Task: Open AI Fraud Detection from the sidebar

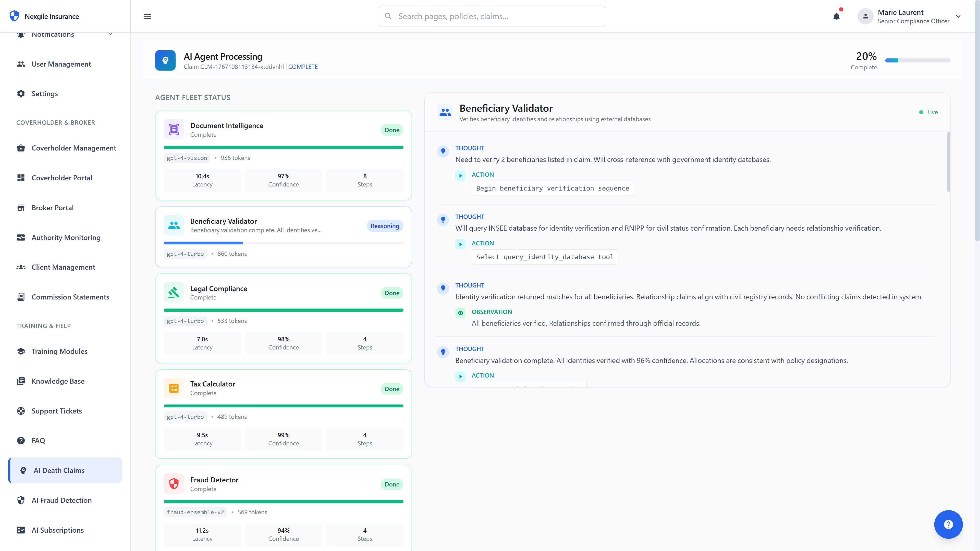Action: pos(61,500)
